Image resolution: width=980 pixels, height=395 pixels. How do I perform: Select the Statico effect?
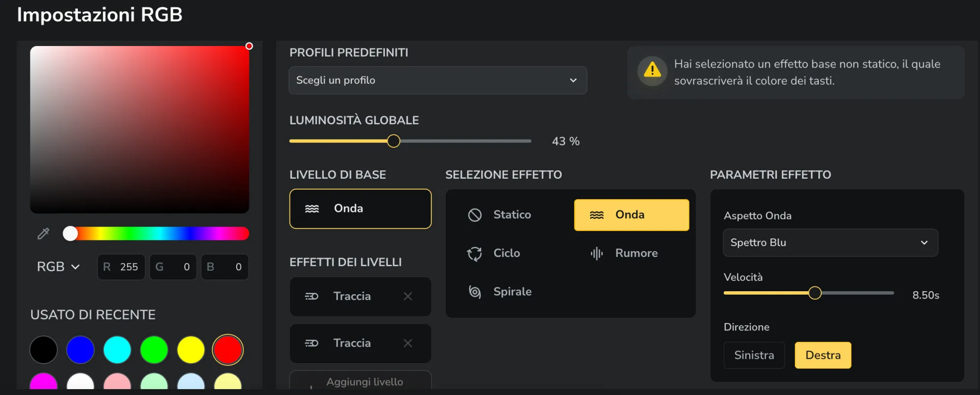pos(512,215)
